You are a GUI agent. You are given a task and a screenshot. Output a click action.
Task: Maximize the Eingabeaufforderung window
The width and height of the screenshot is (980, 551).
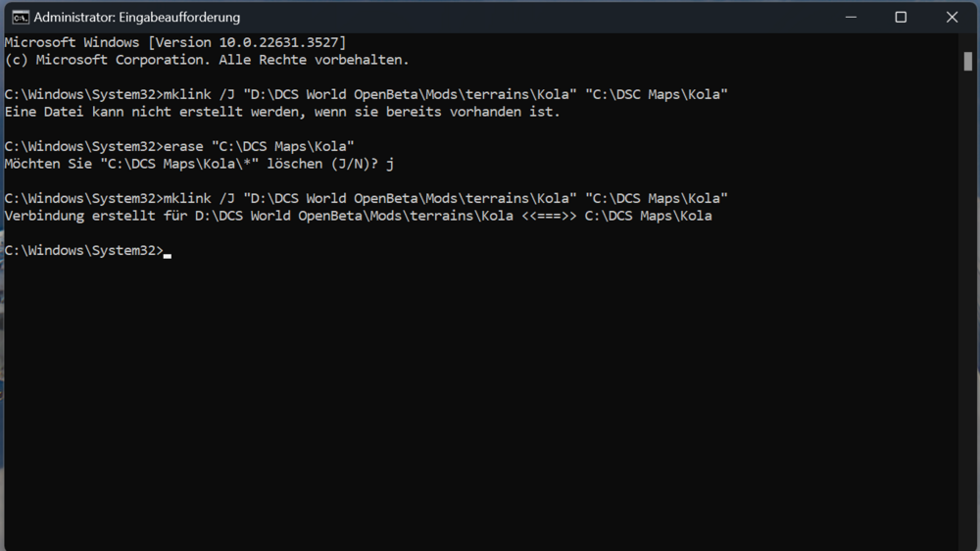(901, 17)
